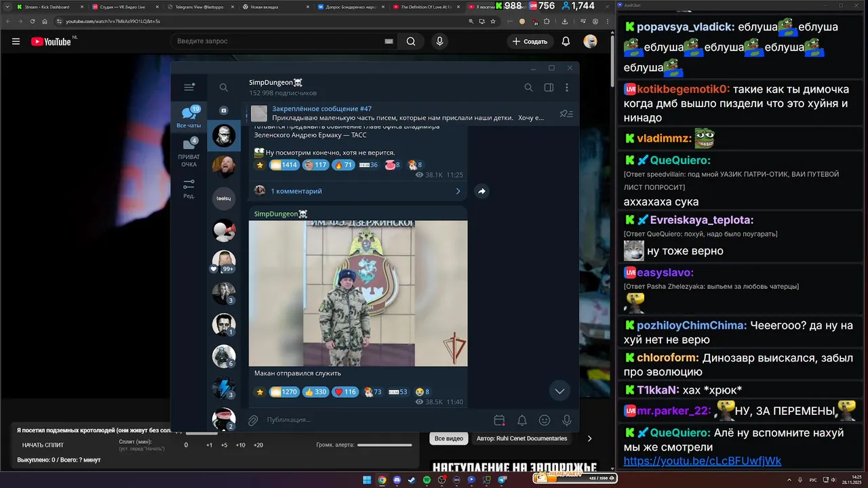Click the +5 split minutes button
868x488 pixels.
coord(224,445)
